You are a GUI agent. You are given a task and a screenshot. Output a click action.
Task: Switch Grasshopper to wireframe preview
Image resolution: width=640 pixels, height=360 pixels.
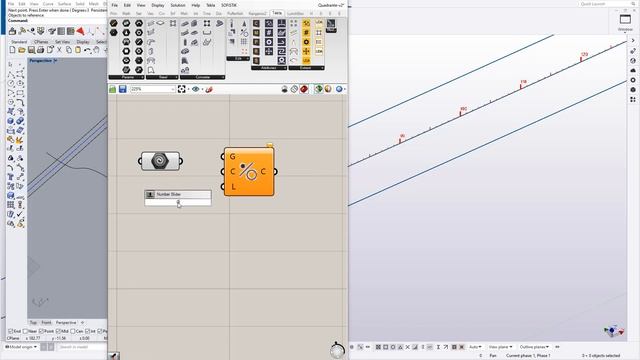coord(294,89)
